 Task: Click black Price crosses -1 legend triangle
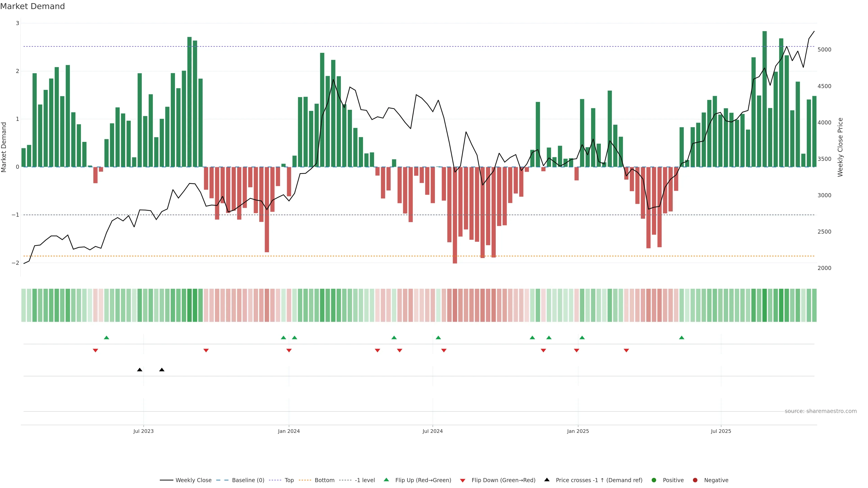[547, 480]
